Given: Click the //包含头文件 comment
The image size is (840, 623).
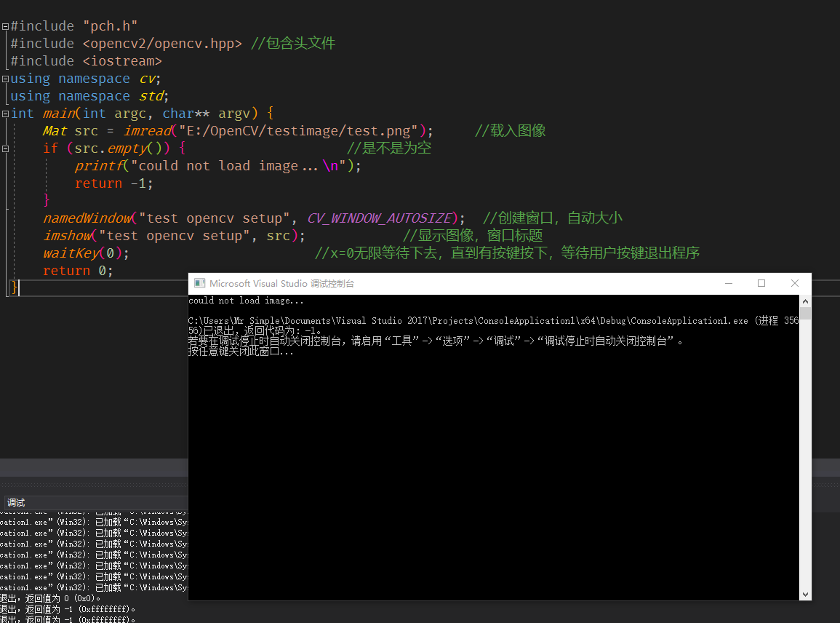Looking at the screenshot, I should [293, 44].
